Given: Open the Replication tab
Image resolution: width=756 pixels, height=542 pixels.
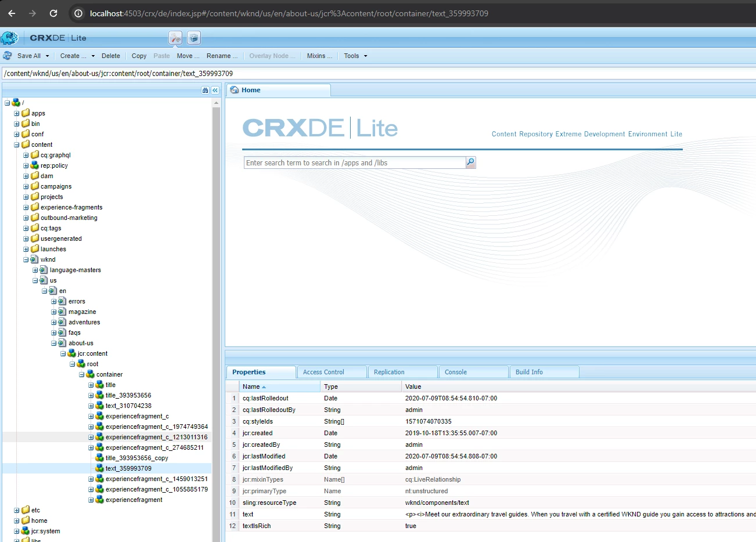Looking at the screenshot, I should point(402,372).
